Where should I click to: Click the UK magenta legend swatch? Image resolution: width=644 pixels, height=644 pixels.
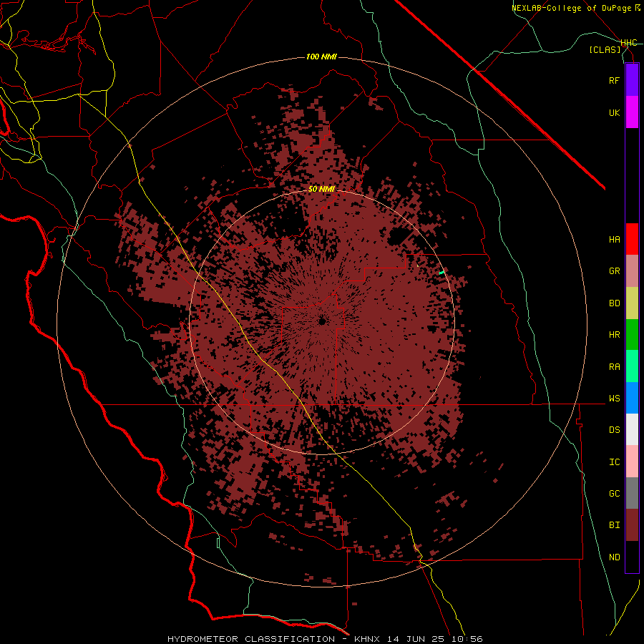632,112
